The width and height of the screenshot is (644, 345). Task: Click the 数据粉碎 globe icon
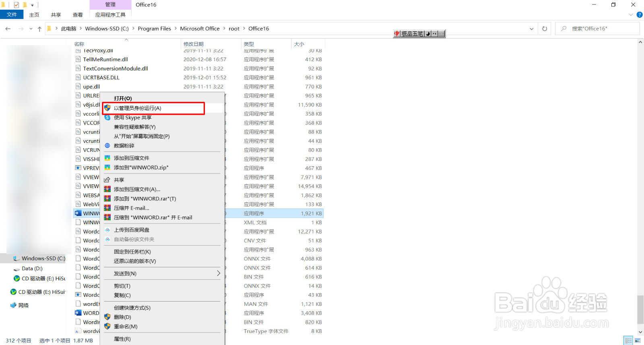pos(107,145)
